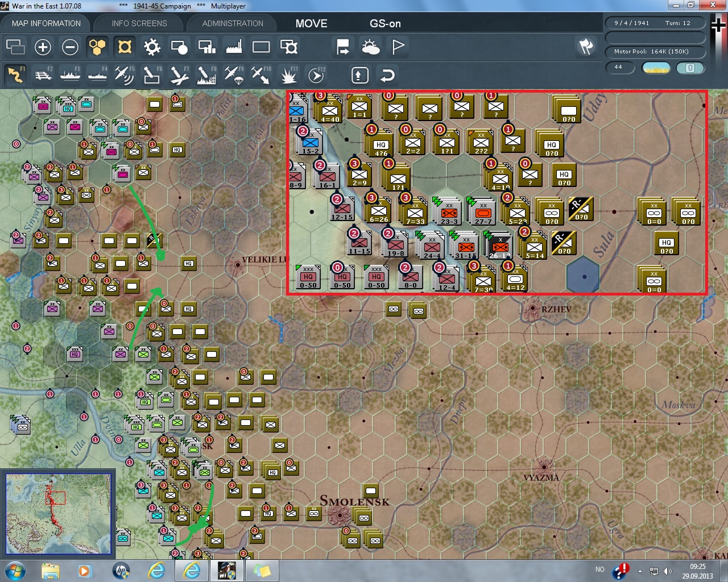Viewport: 728px width, 582px height.
Task: Select F2 rail movement mode
Action: [43, 74]
